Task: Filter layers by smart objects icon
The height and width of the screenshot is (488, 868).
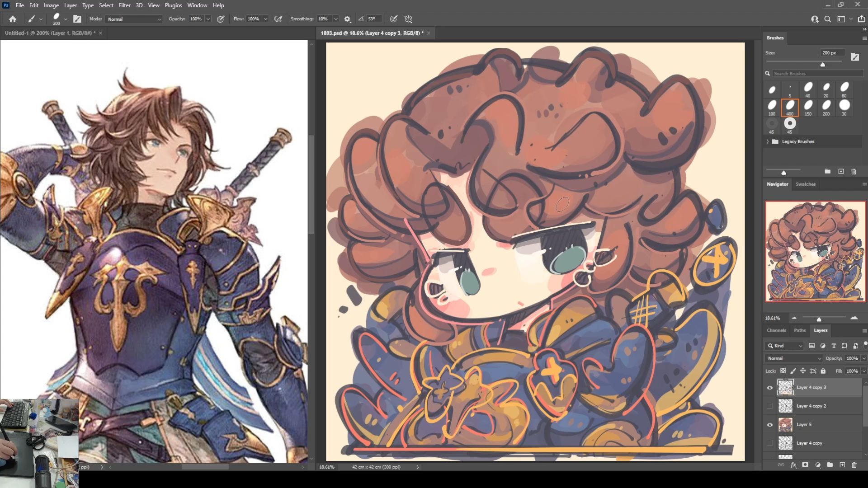Action: point(855,346)
